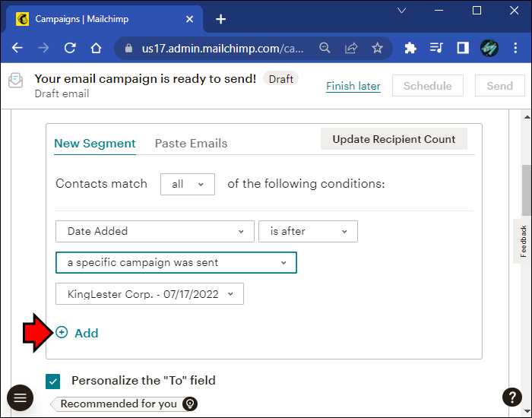Image resolution: width=532 pixels, height=418 pixels.
Task: Open the browser extensions puzzle icon
Action: (410, 48)
